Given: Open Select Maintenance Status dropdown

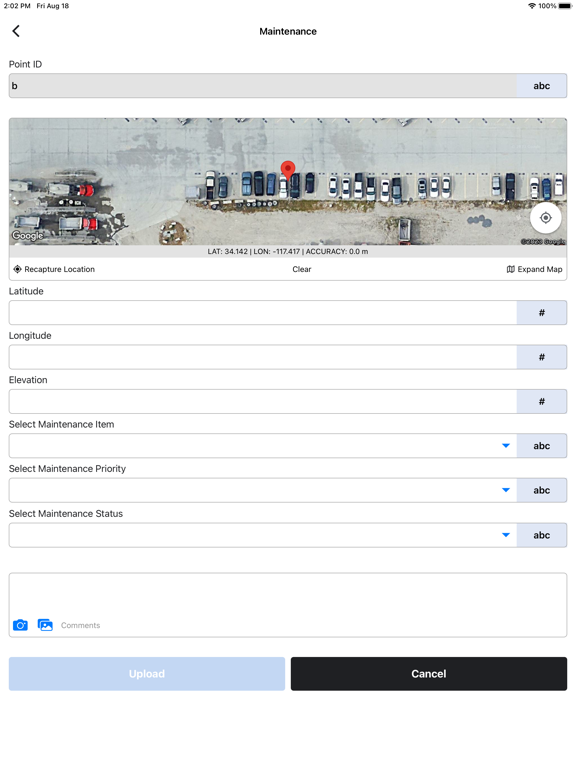Looking at the screenshot, I should (263, 535).
